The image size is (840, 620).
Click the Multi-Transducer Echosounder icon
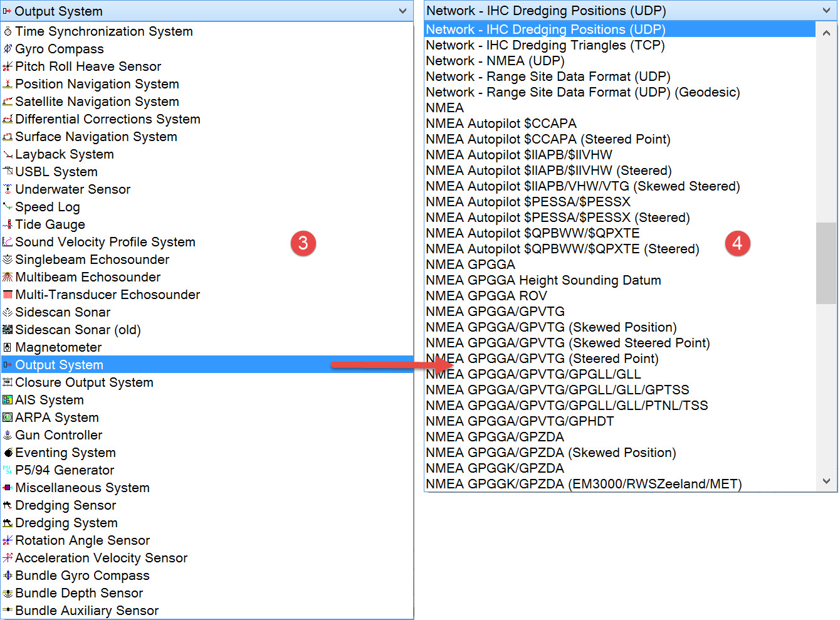pyautogui.click(x=8, y=295)
